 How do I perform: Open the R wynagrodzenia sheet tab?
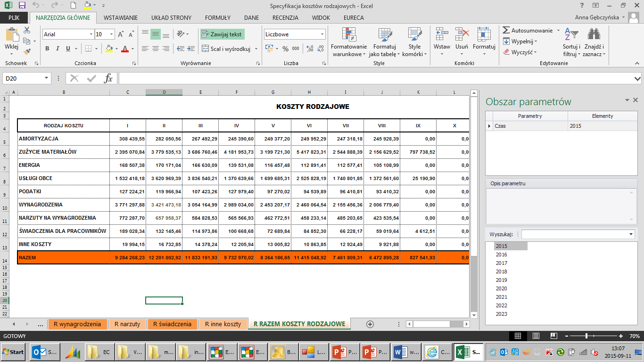[x=77, y=324]
